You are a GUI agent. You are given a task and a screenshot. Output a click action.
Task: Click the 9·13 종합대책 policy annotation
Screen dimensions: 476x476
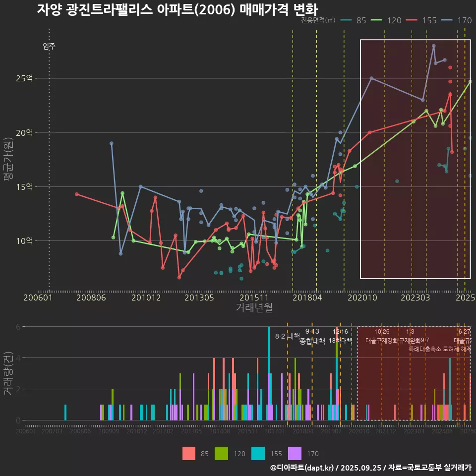click(312, 336)
